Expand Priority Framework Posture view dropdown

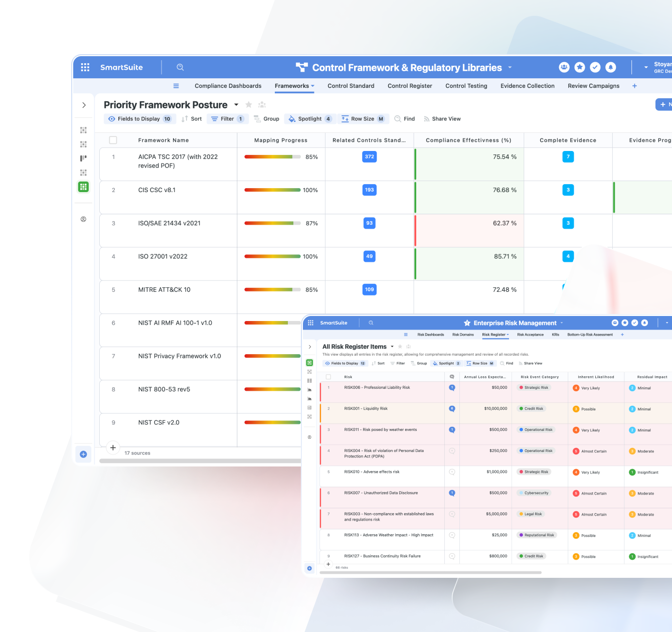point(236,105)
